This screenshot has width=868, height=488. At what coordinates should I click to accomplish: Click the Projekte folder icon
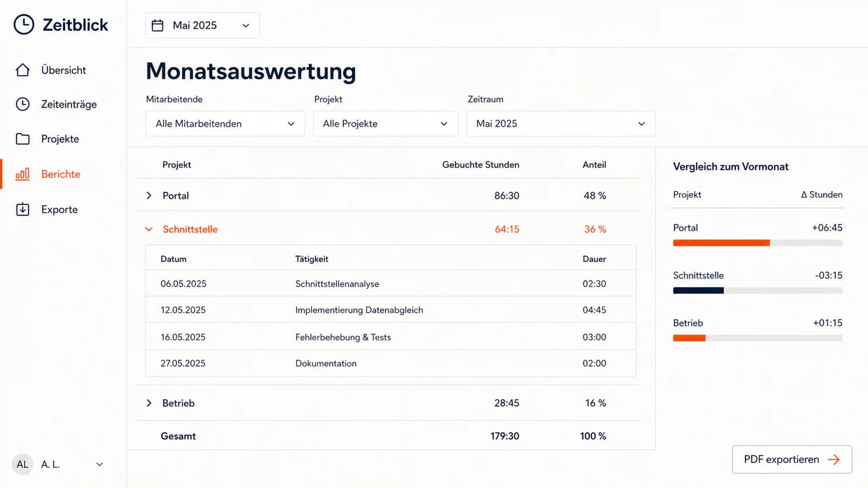click(23, 139)
